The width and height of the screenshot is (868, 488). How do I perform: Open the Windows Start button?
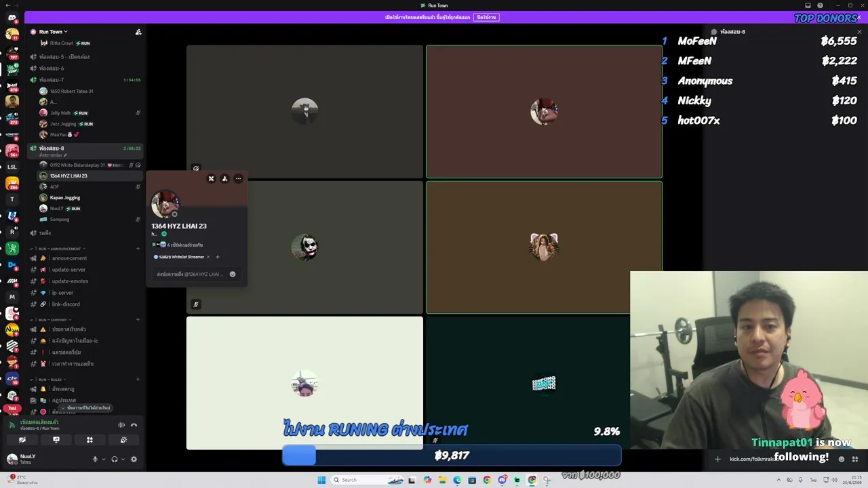[321, 480]
